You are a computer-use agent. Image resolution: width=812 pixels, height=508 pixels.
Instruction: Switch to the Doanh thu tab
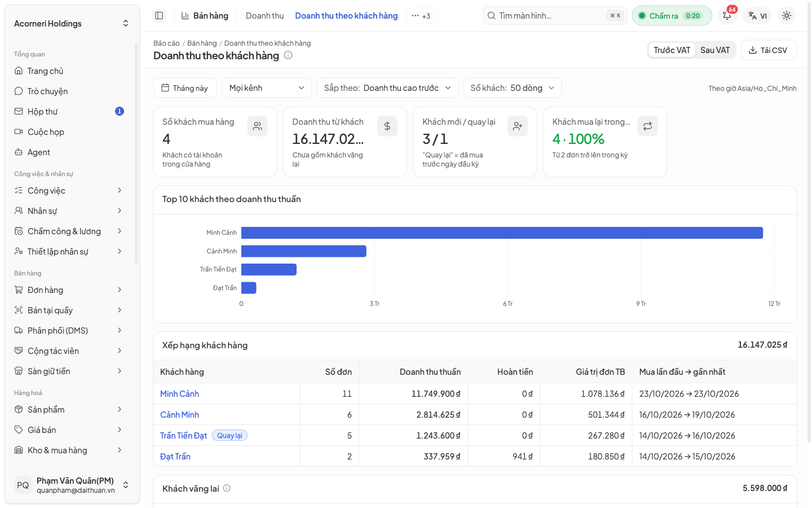pyautogui.click(x=264, y=16)
